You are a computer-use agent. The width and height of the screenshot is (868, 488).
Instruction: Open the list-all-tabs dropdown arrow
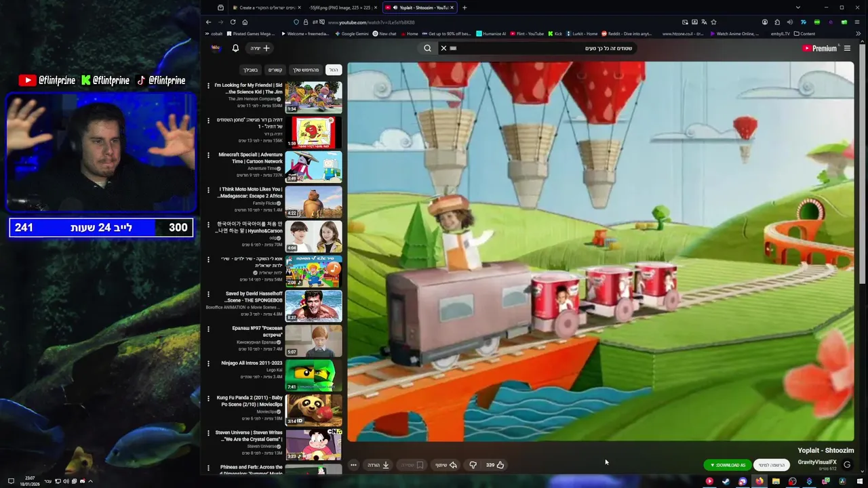pos(797,7)
